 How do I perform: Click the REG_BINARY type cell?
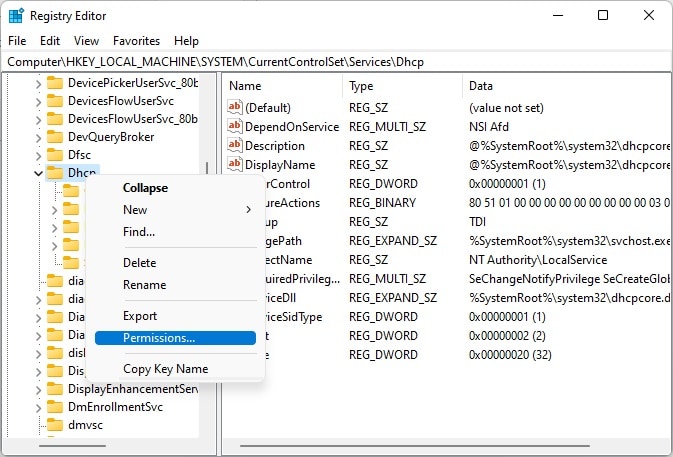pyautogui.click(x=382, y=203)
